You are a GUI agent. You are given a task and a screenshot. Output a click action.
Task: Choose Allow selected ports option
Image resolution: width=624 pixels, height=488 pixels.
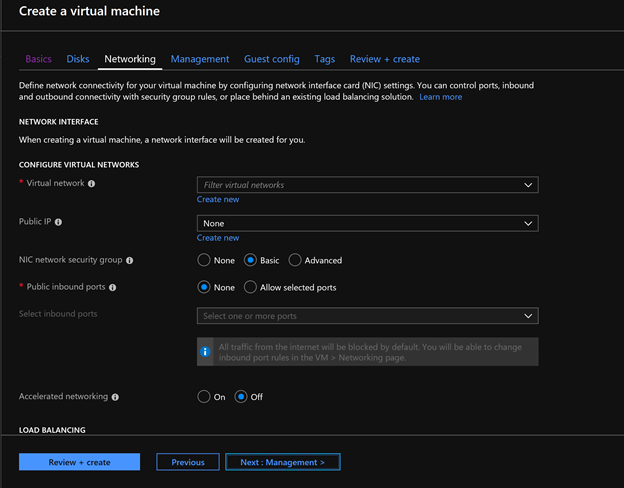coord(250,287)
